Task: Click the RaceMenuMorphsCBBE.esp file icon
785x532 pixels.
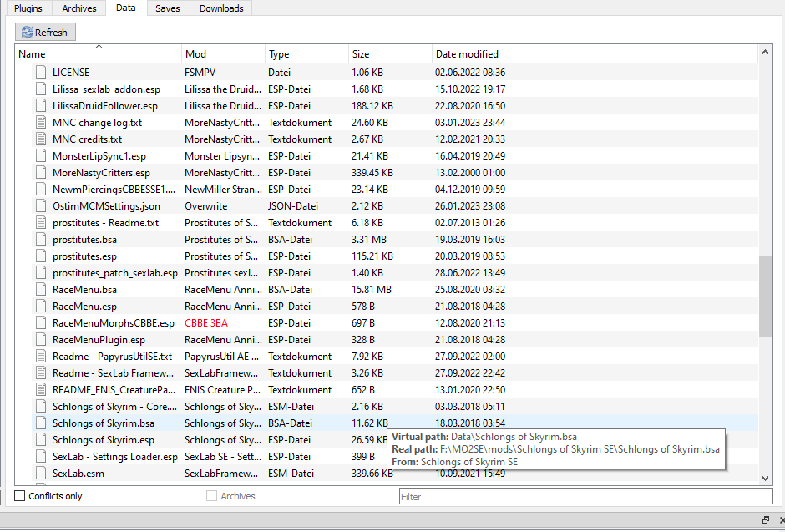Action: [x=41, y=323]
